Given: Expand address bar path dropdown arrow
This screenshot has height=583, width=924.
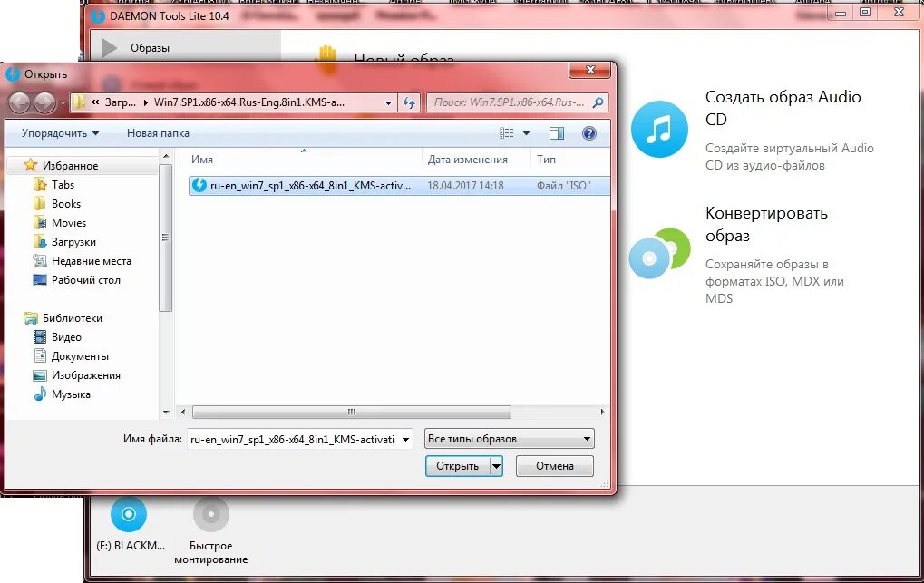Looking at the screenshot, I should [x=388, y=102].
